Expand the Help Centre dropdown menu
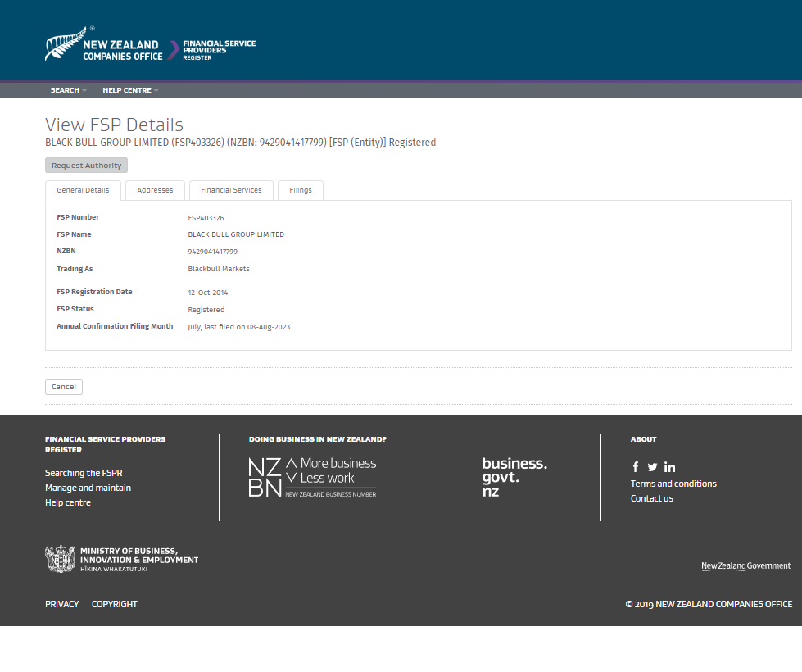This screenshot has height=672, width=802. [x=130, y=90]
